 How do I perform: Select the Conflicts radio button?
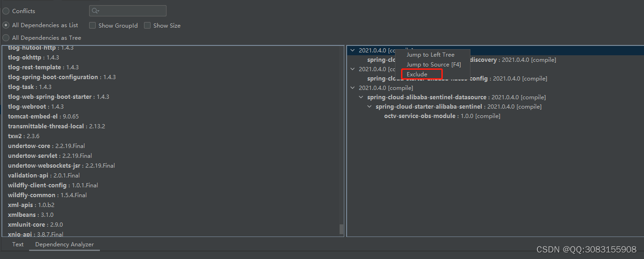coord(6,11)
